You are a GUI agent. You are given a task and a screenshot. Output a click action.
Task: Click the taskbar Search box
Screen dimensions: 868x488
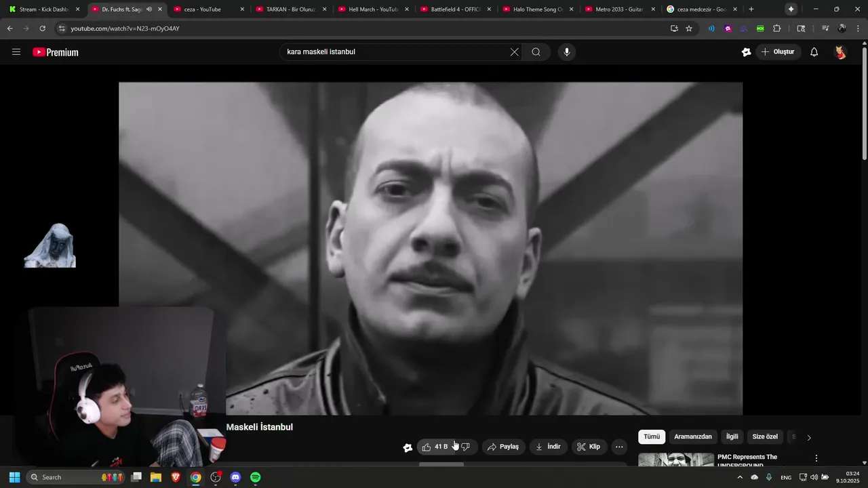pos(76,477)
